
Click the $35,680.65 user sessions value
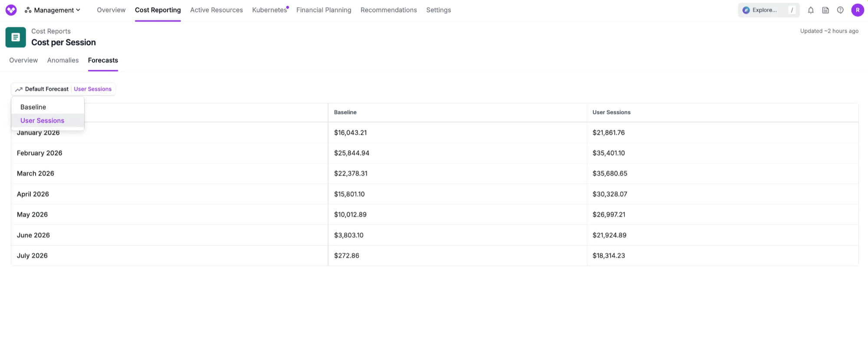click(610, 173)
